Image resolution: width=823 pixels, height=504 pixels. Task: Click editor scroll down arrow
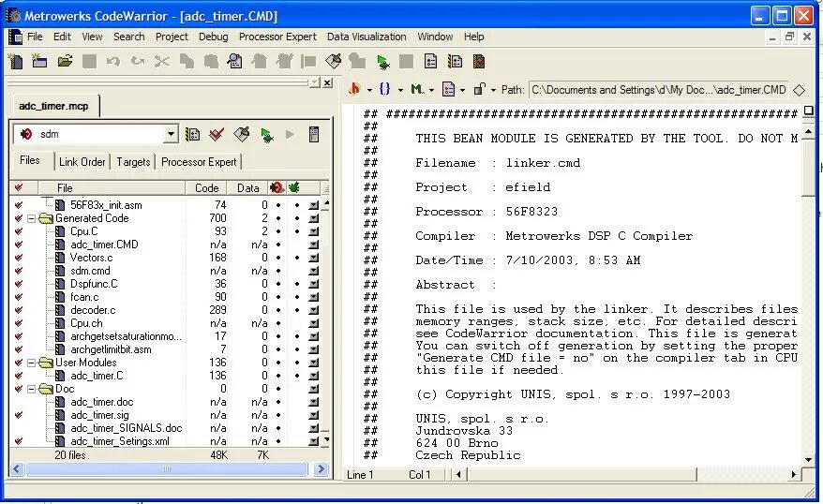pos(809,460)
